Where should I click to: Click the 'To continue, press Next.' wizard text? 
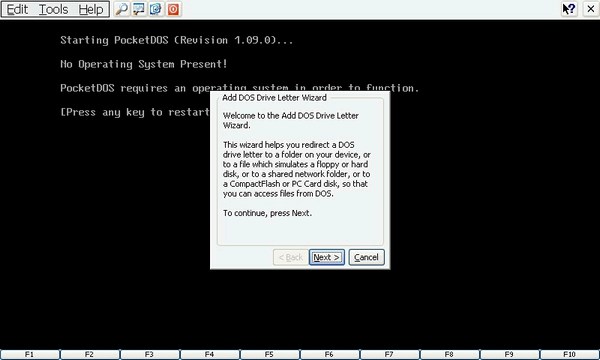tap(267, 213)
